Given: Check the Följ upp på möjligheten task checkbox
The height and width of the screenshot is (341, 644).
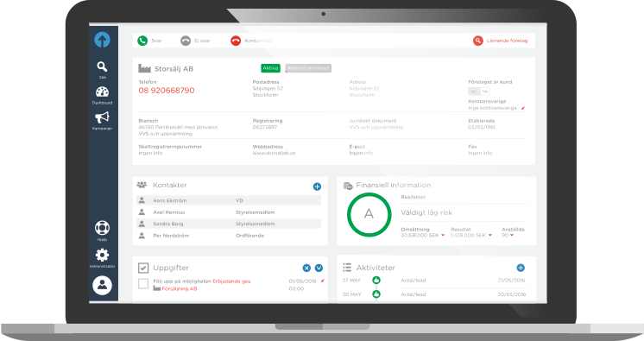Looking at the screenshot, I should (x=143, y=283).
